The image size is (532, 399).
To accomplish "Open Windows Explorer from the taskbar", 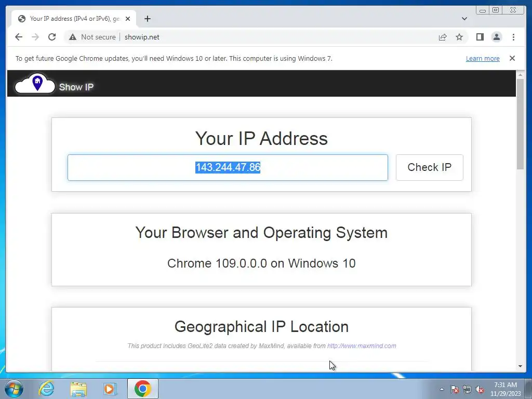I will (78, 389).
